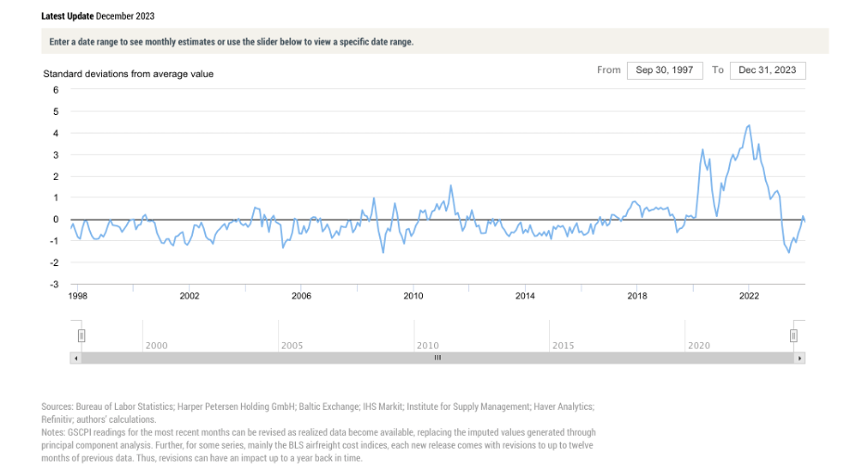Click the To date field showing Dec 31, 2023
Viewport: 868px width, 471px height.
tap(768, 70)
